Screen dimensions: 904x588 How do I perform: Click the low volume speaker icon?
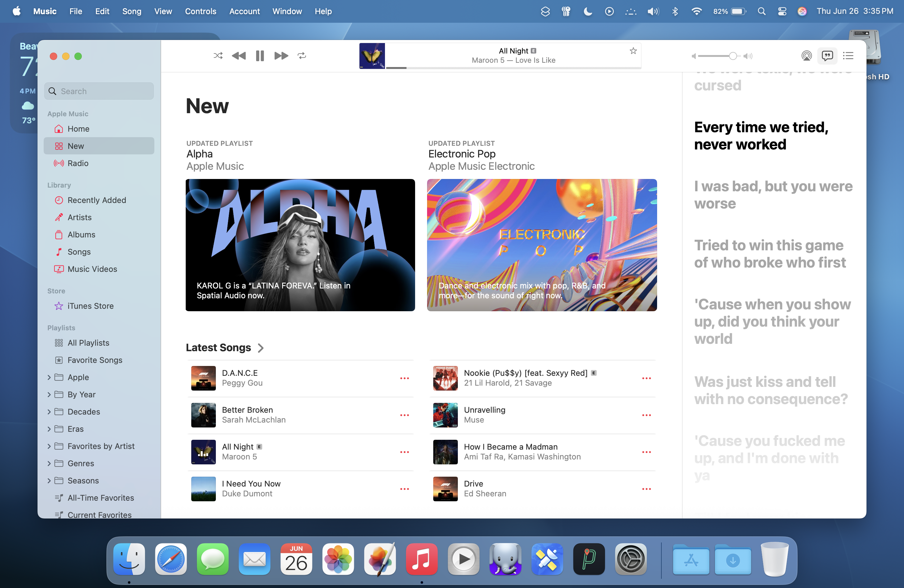tap(694, 56)
